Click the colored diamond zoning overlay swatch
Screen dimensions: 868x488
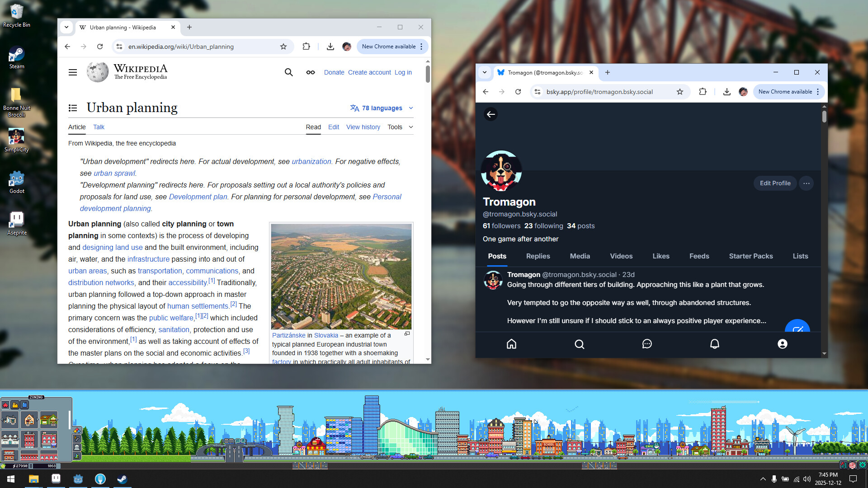77,431
